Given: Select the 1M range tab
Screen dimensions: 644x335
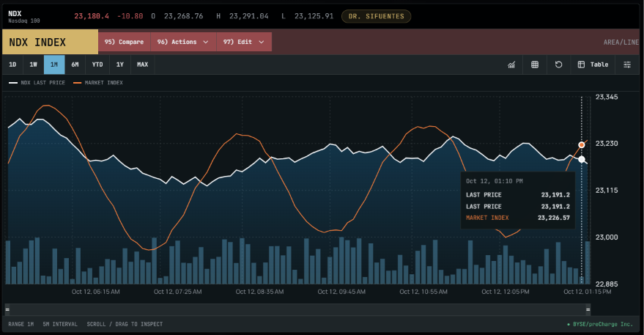Looking at the screenshot, I should coord(54,65).
